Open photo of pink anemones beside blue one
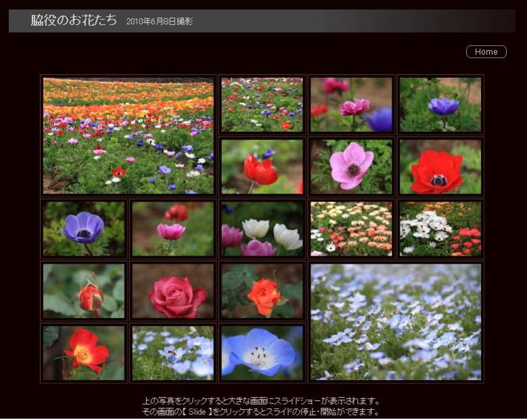The height and width of the screenshot is (420, 527). point(351,105)
